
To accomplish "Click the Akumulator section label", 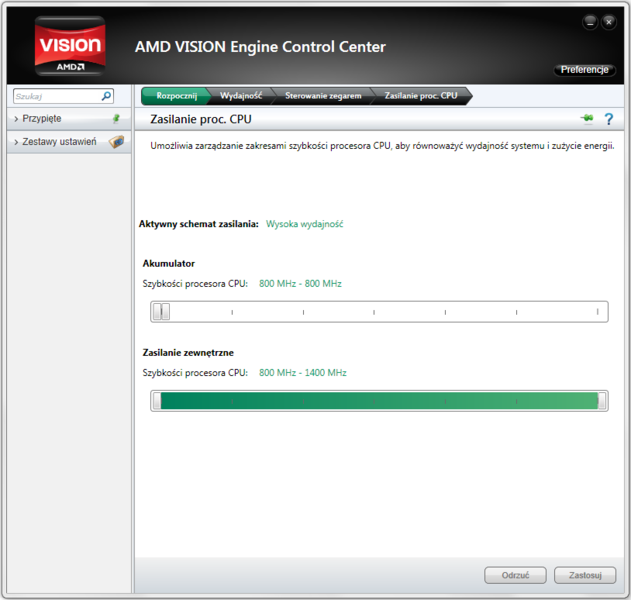I will [x=169, y=264].
